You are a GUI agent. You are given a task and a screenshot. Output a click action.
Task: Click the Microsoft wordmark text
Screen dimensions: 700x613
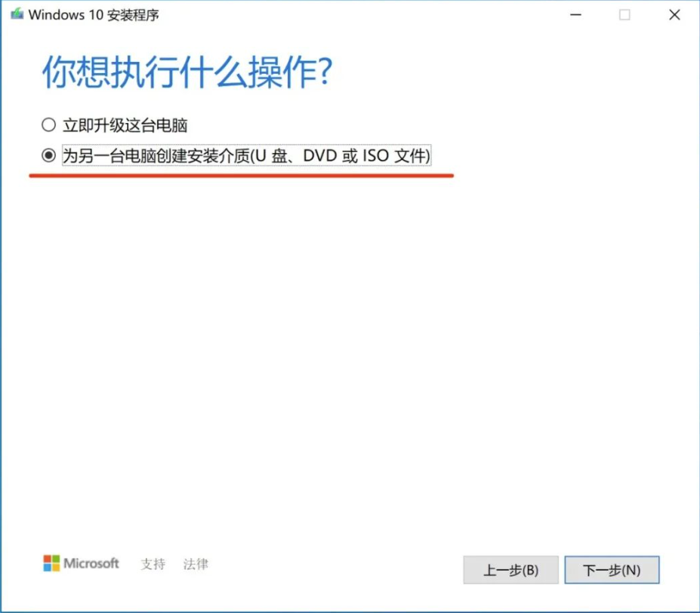[x=91, y=563]
